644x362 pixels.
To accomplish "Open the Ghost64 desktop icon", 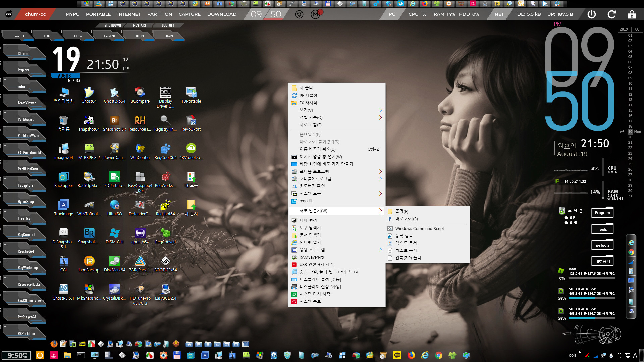I will tap(89, 95).
